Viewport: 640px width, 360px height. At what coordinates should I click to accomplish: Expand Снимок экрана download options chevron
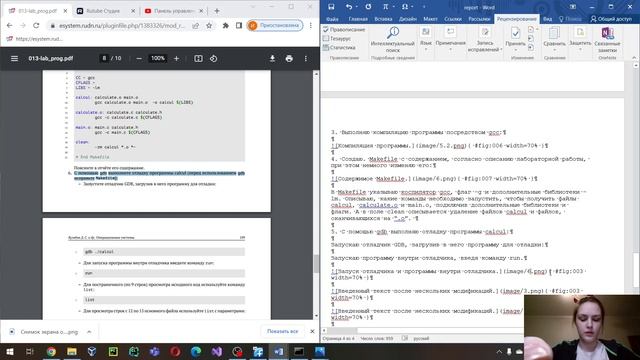pos(89,331)
